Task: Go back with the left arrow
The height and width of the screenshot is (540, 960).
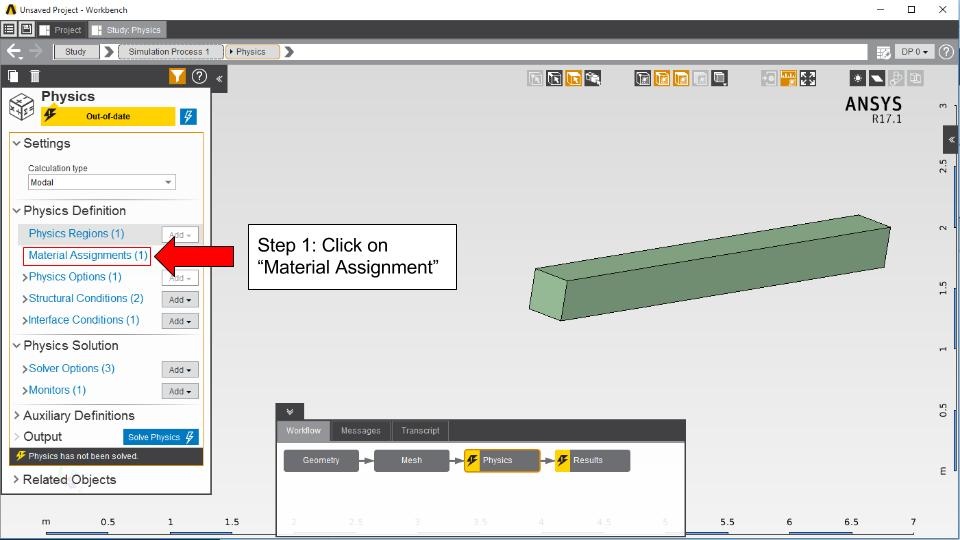Action: (13, 52)
